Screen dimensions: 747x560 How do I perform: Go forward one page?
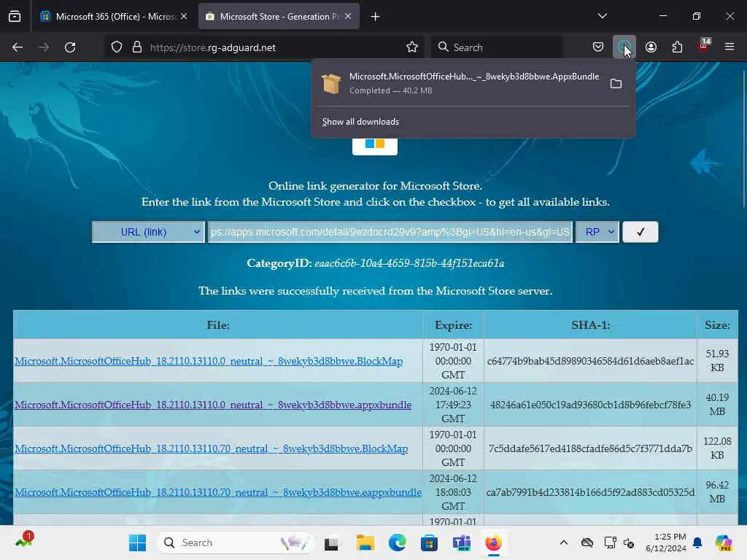pyautogui.click(x=44, y=47)
